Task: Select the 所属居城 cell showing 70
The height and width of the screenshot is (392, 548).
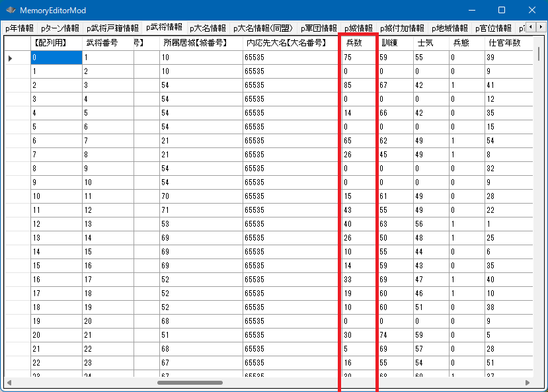Action: point(201,196)
